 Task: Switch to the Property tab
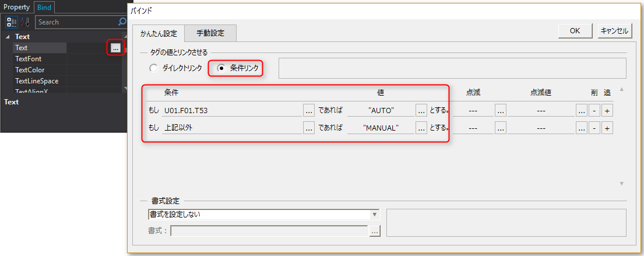point(17,7)
